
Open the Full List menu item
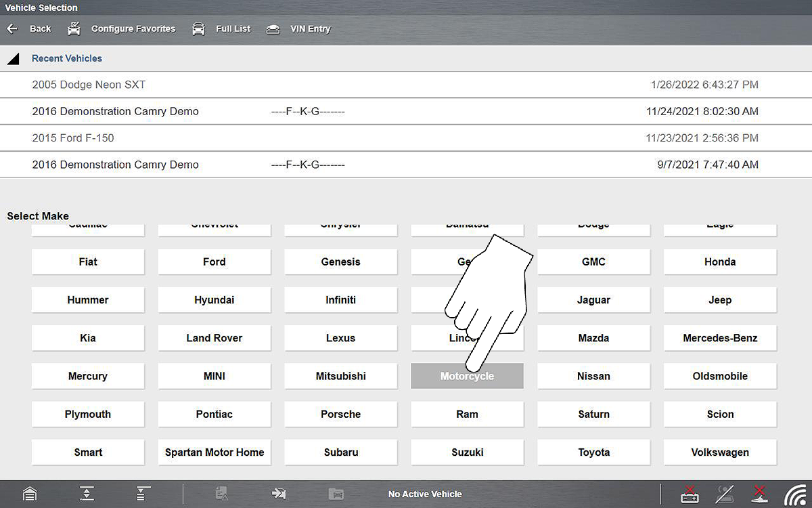[233, 29]
